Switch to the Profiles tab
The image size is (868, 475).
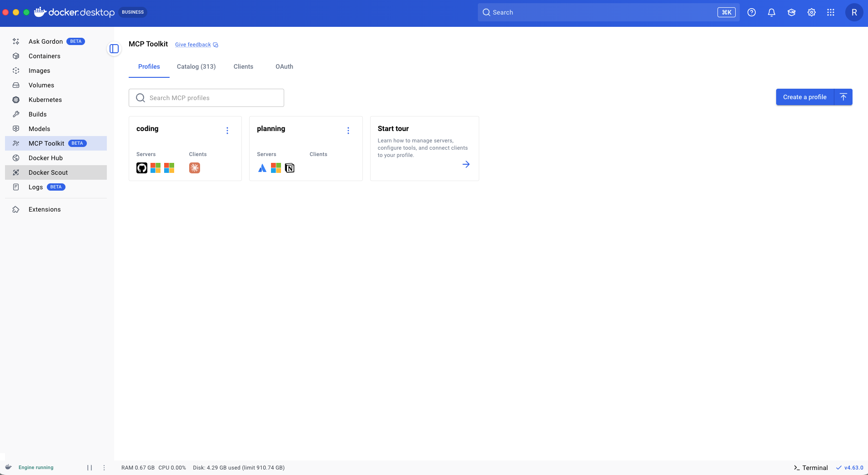tap(149, 66)
